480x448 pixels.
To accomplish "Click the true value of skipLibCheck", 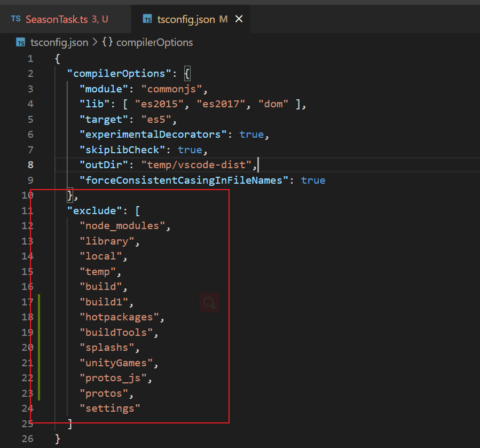I will [190, 150].
